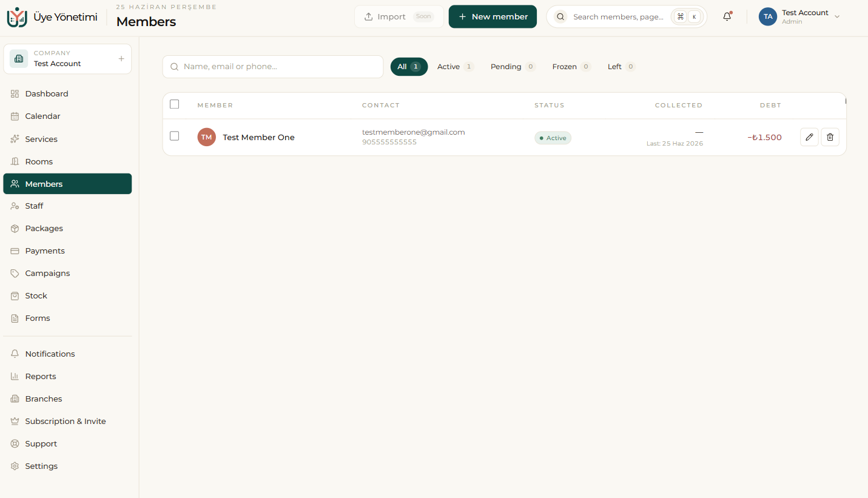Focus the Name, email or phone field

coord(273,67)
